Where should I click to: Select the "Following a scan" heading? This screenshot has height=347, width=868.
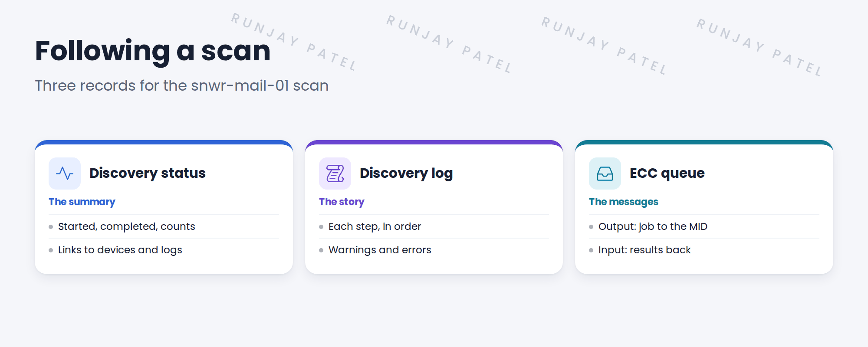coord(153,51)
